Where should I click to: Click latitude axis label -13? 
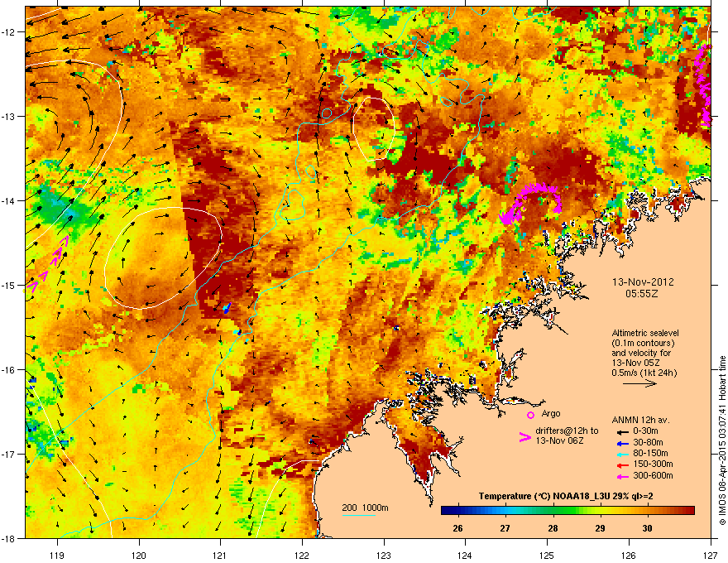(x=9, y=117)
